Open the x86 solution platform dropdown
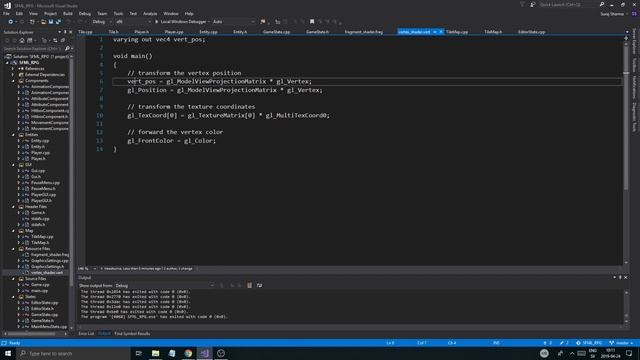 [133, 22]
